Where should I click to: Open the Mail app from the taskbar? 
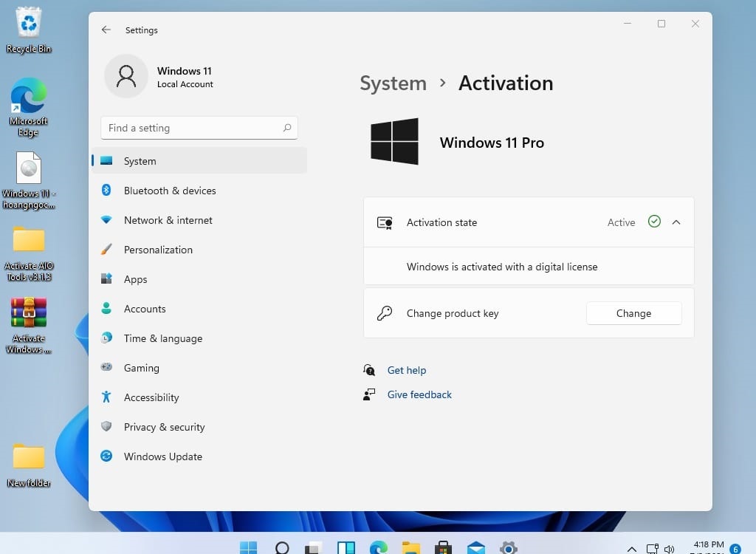coord(476,548)
